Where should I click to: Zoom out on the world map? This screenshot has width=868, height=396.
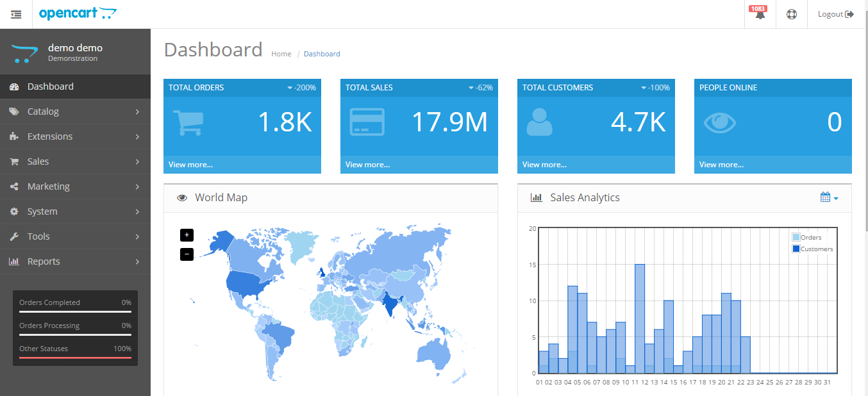(187, 254)
